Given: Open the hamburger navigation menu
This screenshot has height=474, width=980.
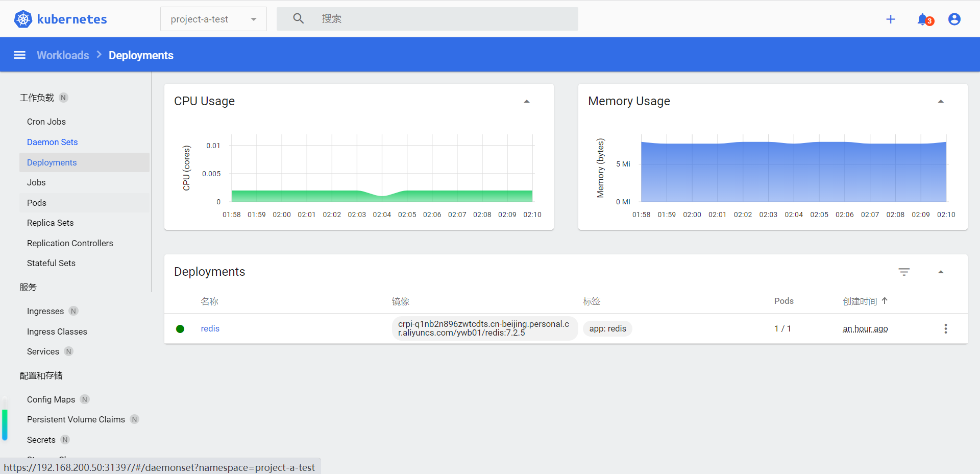Looking at the screenshot, I should click(x=19, y=55).
